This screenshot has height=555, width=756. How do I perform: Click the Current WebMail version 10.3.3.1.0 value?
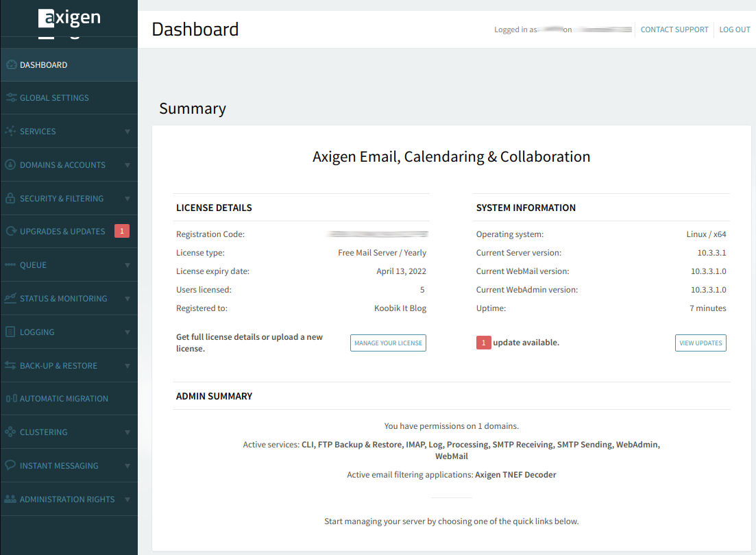tap(708, 271)
